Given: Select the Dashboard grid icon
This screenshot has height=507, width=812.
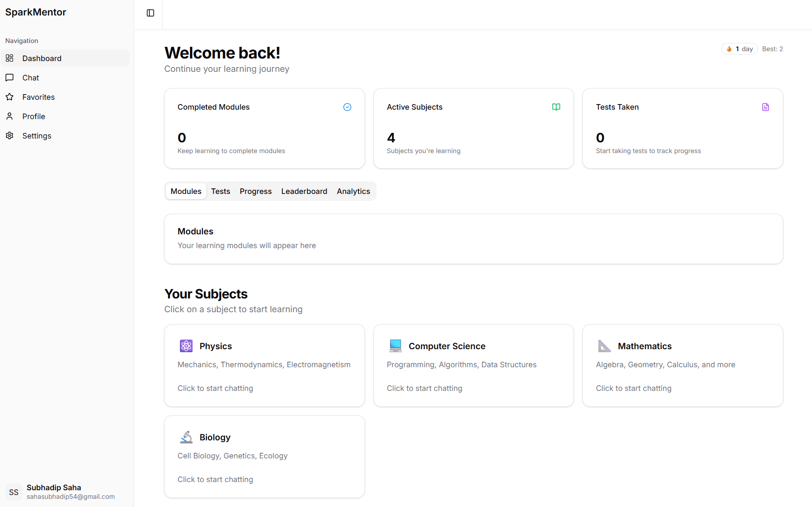Looking at the screenshot, I should pos(9,58).
